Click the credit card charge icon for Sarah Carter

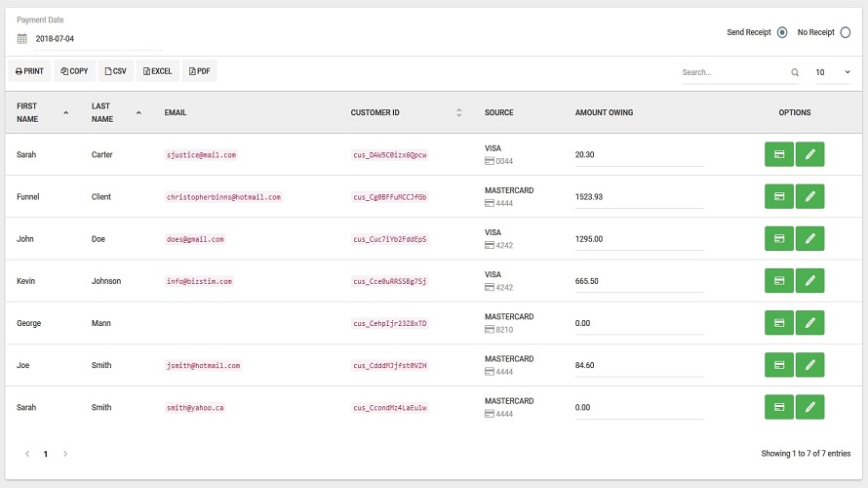[778, 154]
